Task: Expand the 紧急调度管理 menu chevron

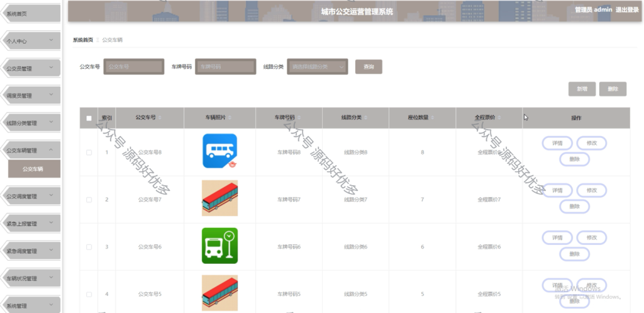Action: 51,250
